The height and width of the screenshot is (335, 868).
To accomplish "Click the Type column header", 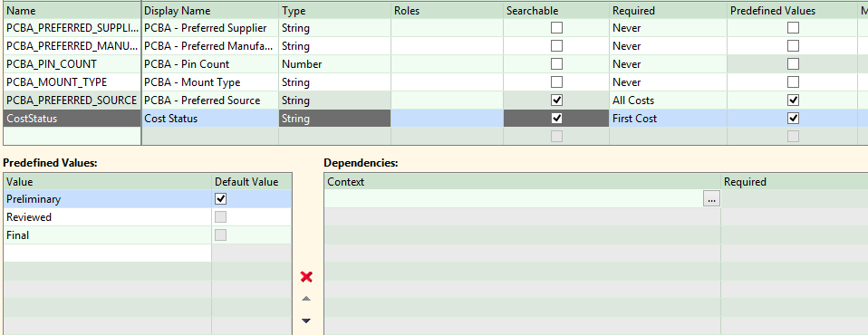I will pos(334,11).
